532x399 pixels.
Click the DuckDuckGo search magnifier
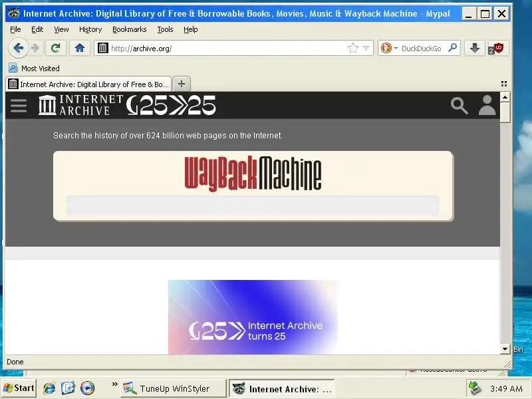point(452,48)
